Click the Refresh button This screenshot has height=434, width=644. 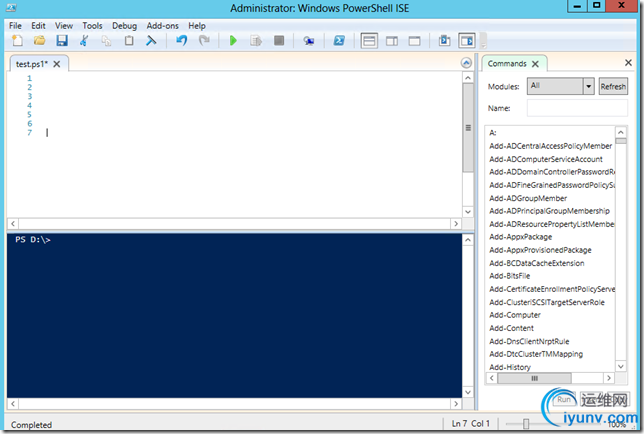(613, 86)
